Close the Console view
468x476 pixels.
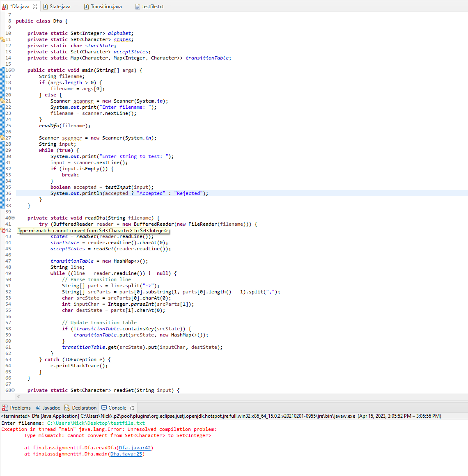point(132,408)
